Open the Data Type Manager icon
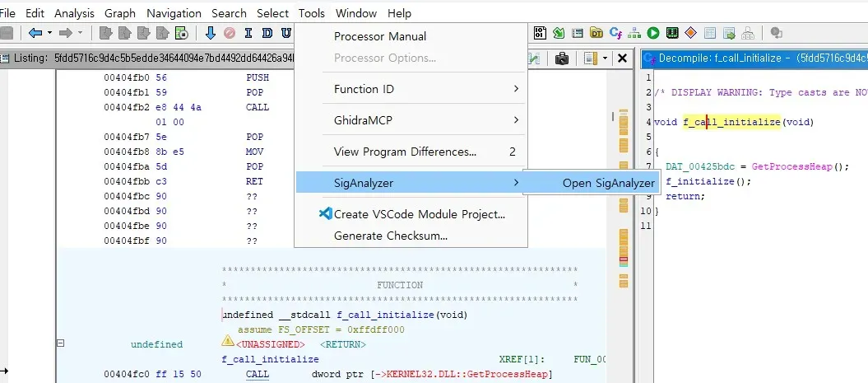 pos(596,34)
